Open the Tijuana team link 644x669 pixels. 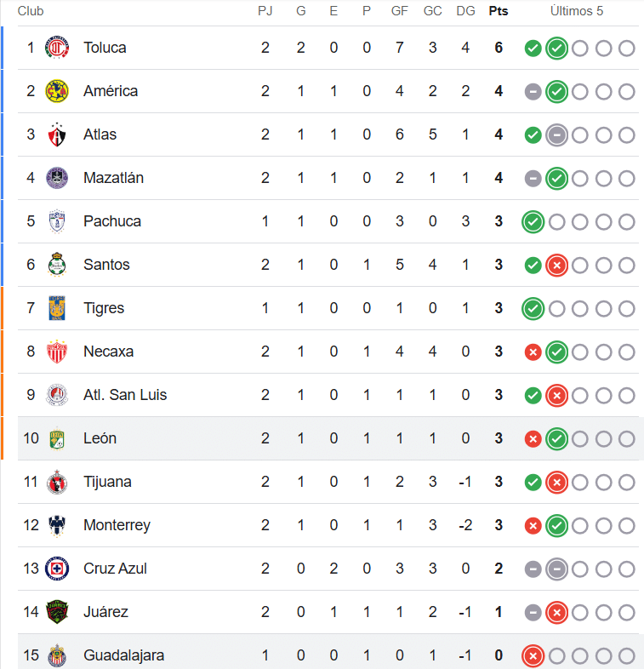tap(107, 482)
